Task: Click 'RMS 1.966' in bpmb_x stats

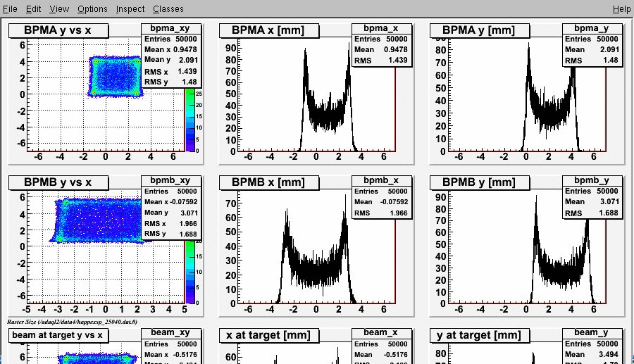Action: (x=381, y=213)
